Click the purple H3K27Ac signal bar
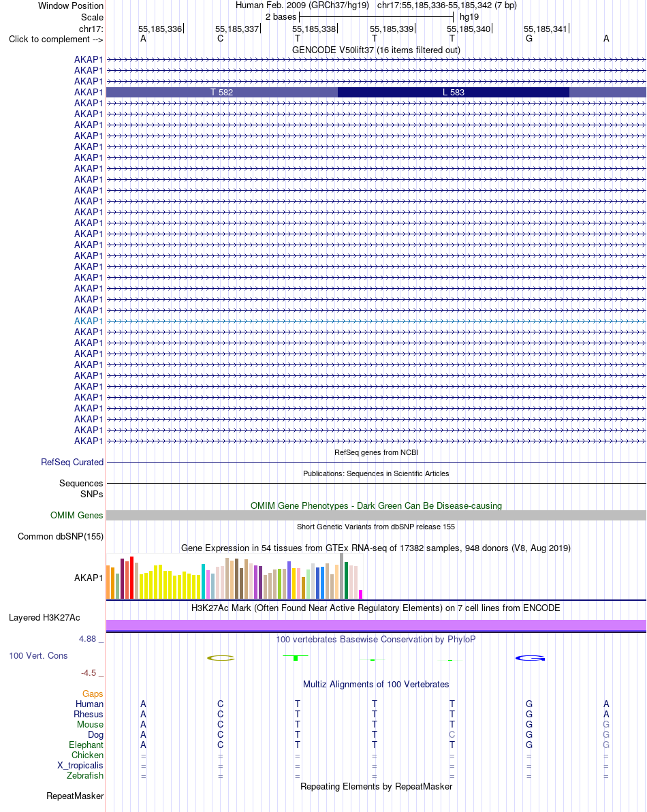The width and height of the screenshot is (647, 812). [376, 625]
